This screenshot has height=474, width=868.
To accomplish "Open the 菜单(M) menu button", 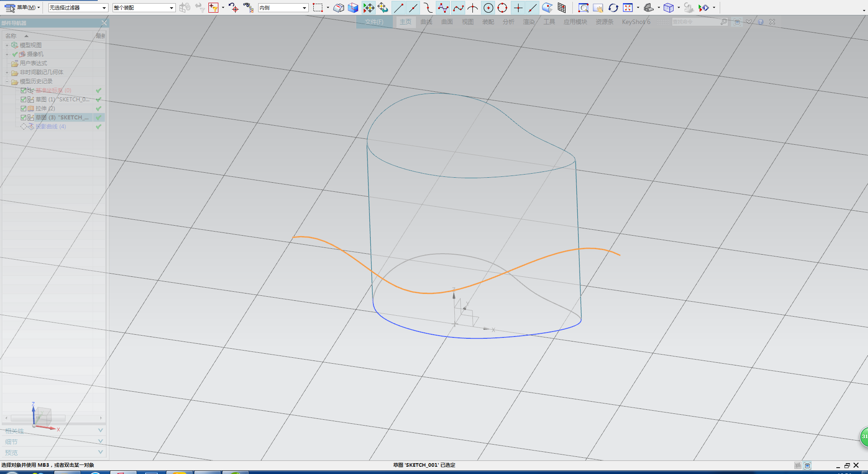I will click(x=23, y=8).
